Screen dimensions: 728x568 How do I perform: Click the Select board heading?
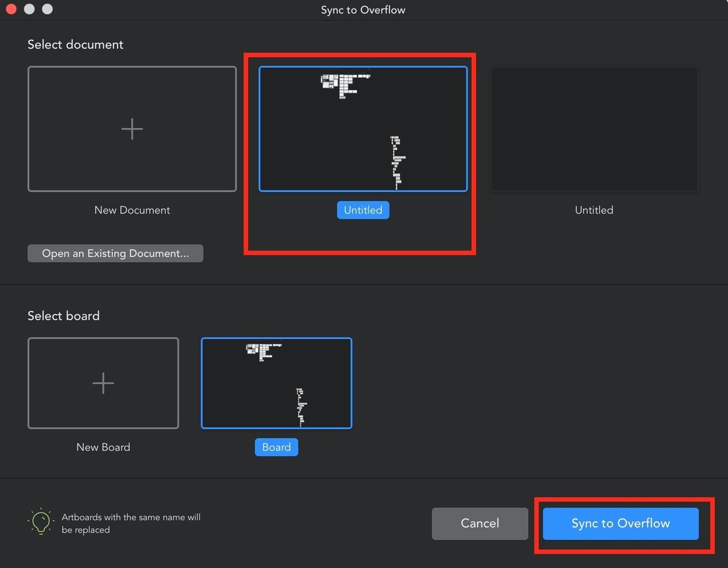point(64,316)
